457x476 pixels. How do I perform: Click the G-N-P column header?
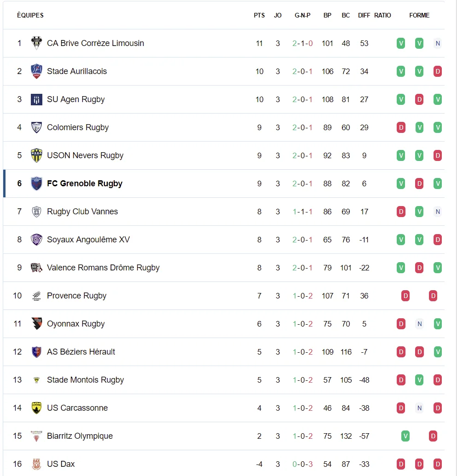click(x=302, y=15)
